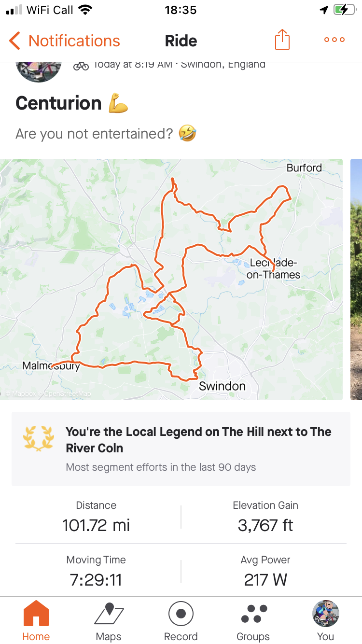Screen dimensions: 362x644
Task: Tap the battery icon in status bar
Action: [x=344, y=10]
